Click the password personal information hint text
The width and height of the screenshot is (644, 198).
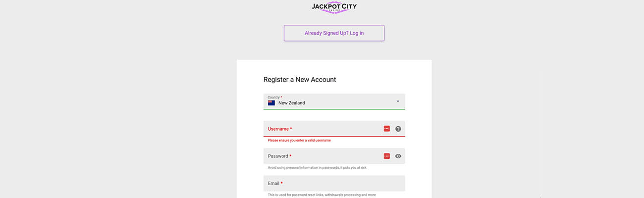tap(317, 168)
